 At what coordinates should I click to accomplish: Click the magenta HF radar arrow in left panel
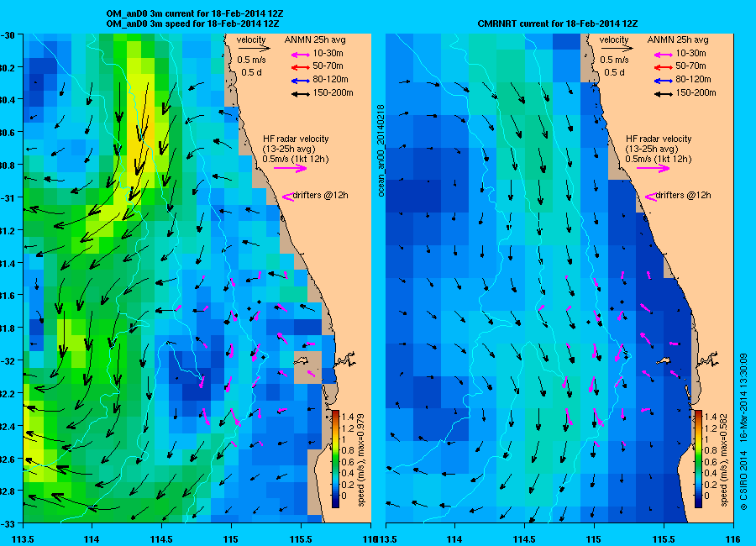(291, 168)
